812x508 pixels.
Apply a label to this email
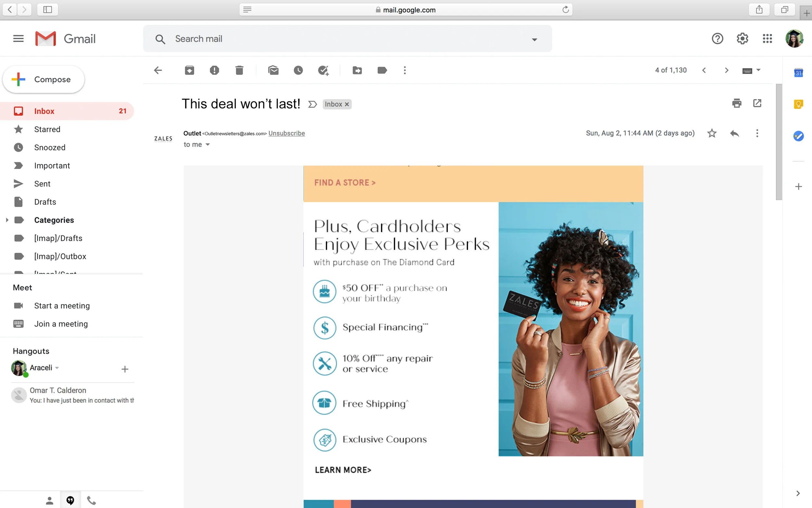(382, 70)
